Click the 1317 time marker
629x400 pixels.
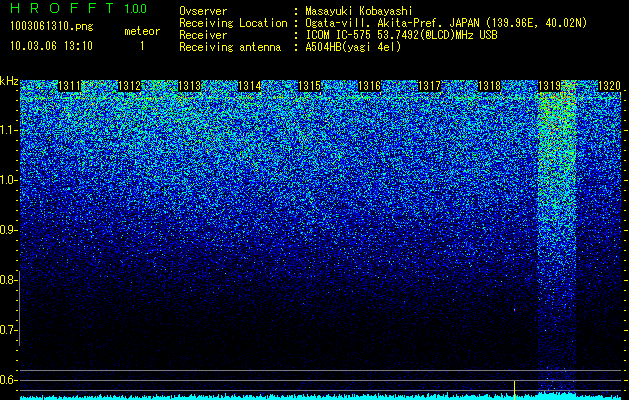coord(429,86)
